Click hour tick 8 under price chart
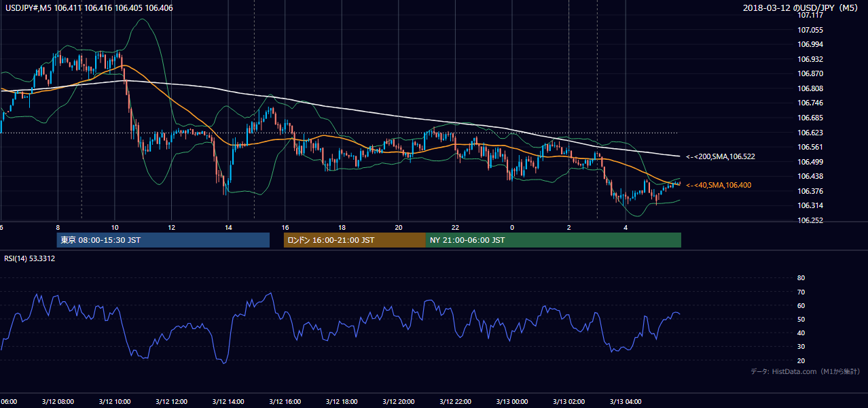This screenshot has width=868, height=408. 58,227
